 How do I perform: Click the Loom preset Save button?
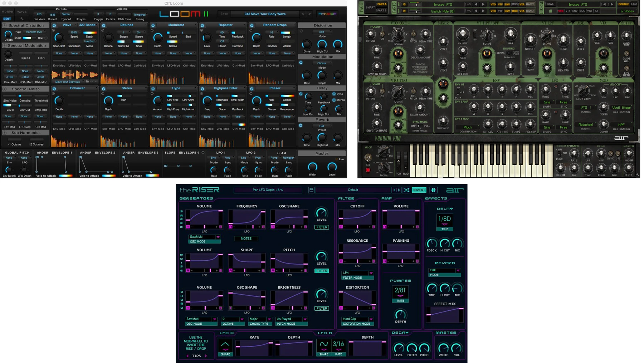(224, 14)
